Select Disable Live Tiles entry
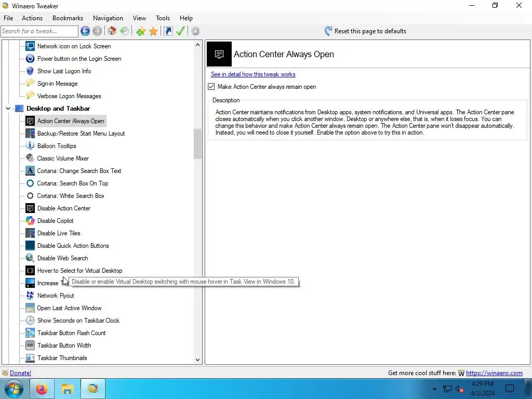 coord(59,233)
